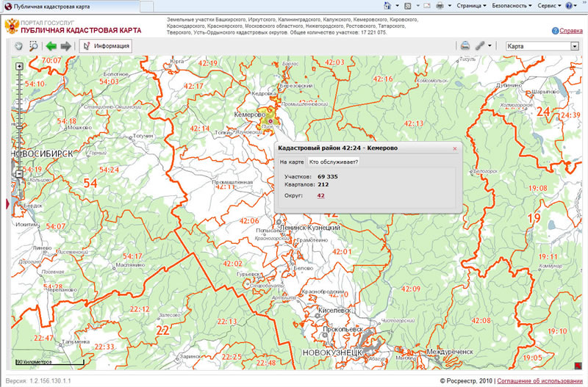This screenshot has height=387, width=588.
Task: Click the chain link icon
Action: click(x=480, y=46)
